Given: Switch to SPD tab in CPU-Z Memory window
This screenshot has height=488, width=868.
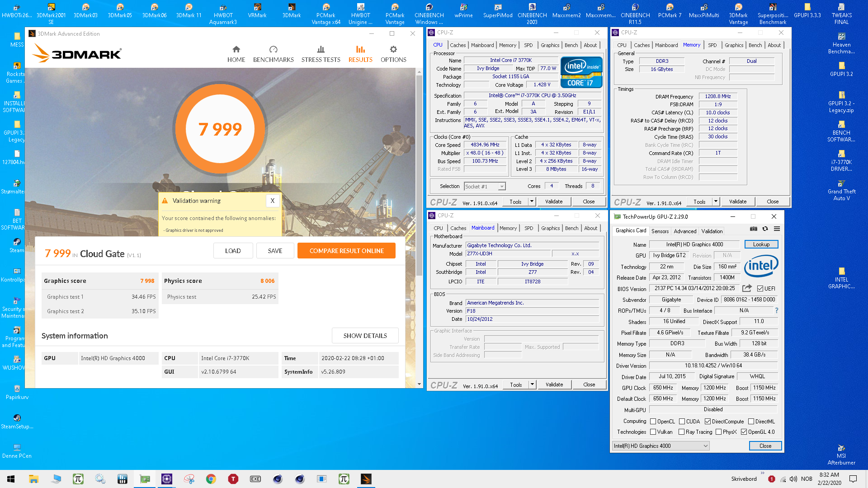Looking at the screenshot, I should (x=712, y=45).
